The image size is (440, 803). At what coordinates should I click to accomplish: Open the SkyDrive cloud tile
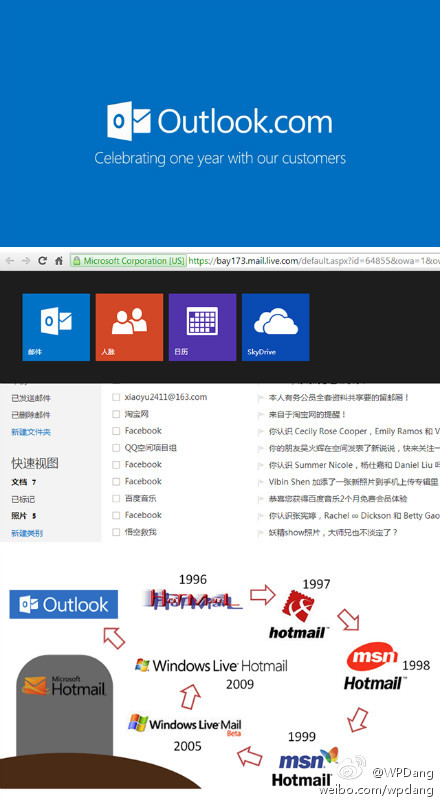(x=276, y=327)
